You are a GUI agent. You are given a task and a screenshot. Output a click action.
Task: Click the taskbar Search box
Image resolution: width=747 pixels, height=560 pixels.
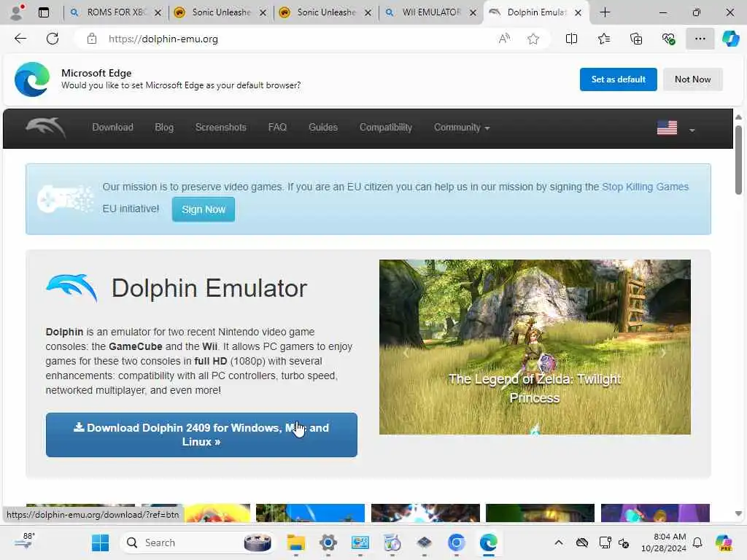pyautogui.click(x=198, y=542)
